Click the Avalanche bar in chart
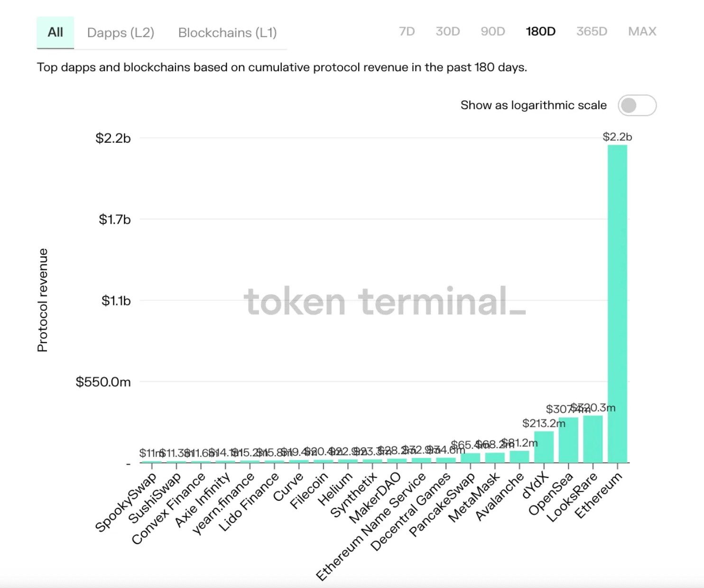The height and width of the screenshot is (588, 704). tap(519, 457)
